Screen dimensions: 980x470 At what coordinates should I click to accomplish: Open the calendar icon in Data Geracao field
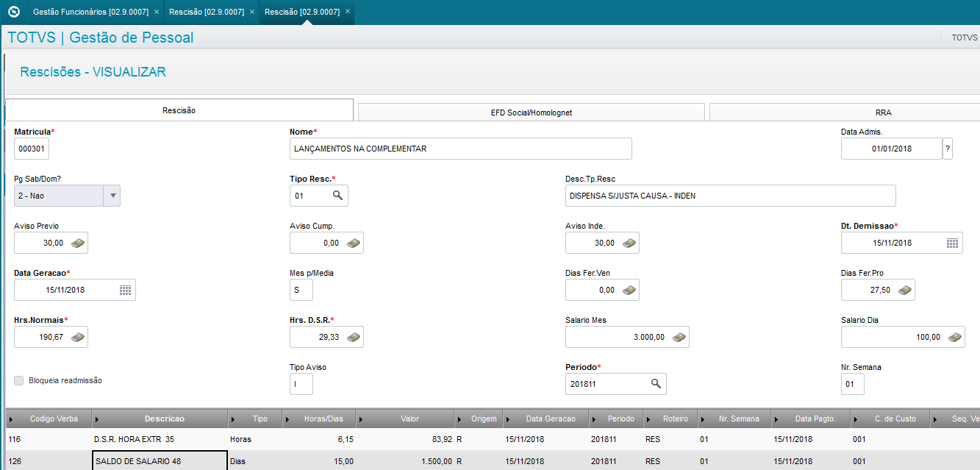[x=125, y=290]
